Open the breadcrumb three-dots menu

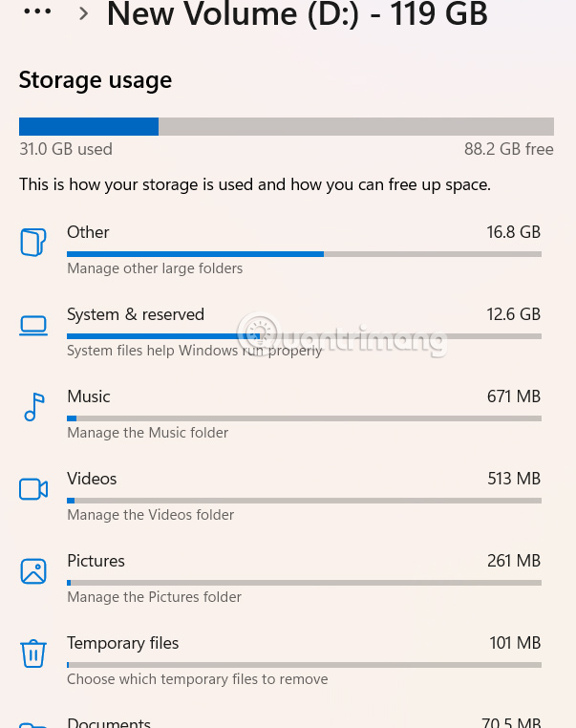point(37,12)
